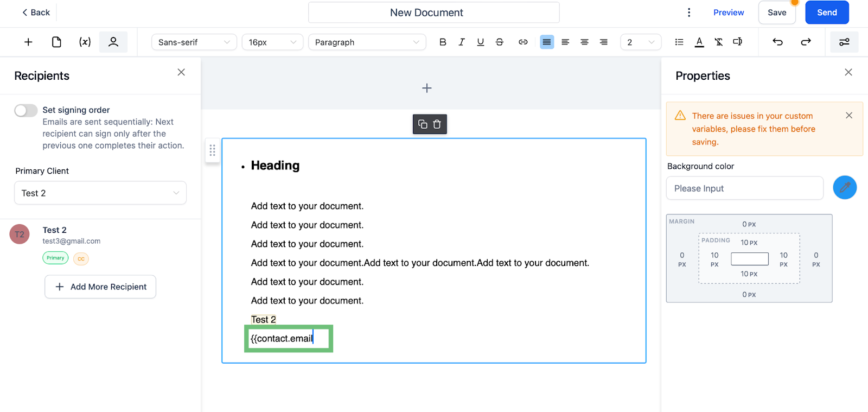This screenshot has width=868, height=412.
Task: Click the CC tag of Test 2
Action: (81, 259)
